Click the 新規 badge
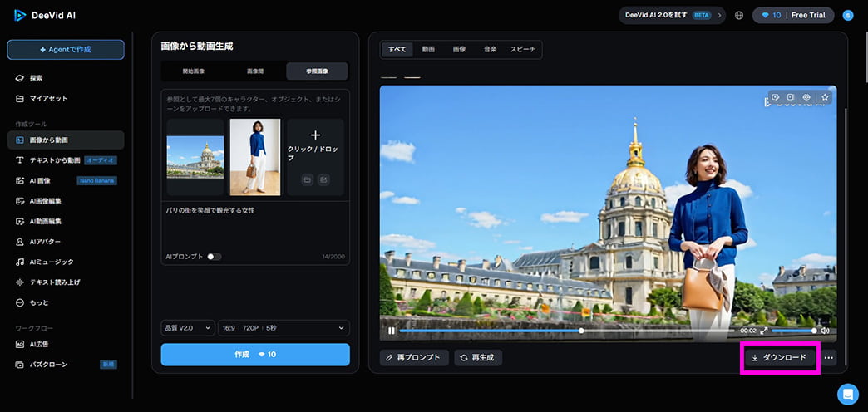868x412 pixels. [x=108, y=365]
